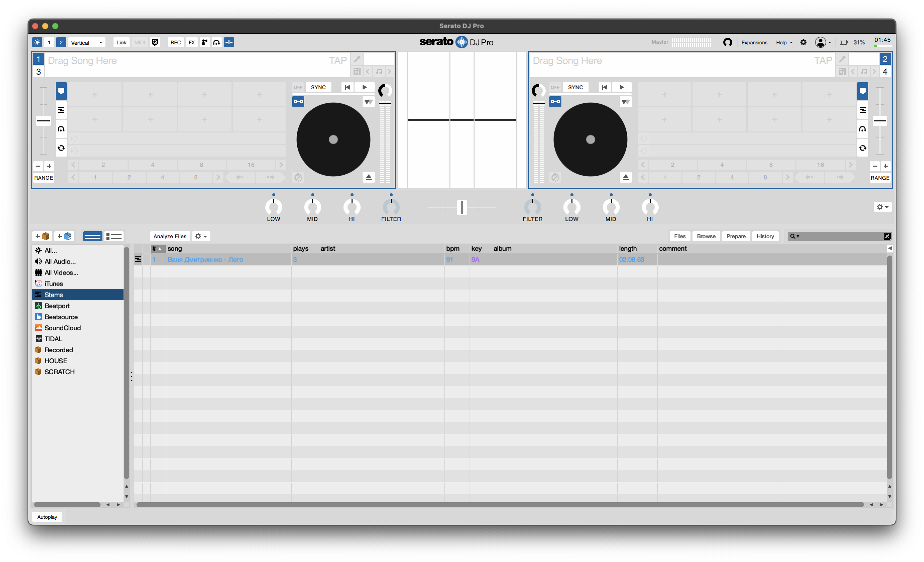
Task: Open the REC recording panel
Action: (176, 42)
